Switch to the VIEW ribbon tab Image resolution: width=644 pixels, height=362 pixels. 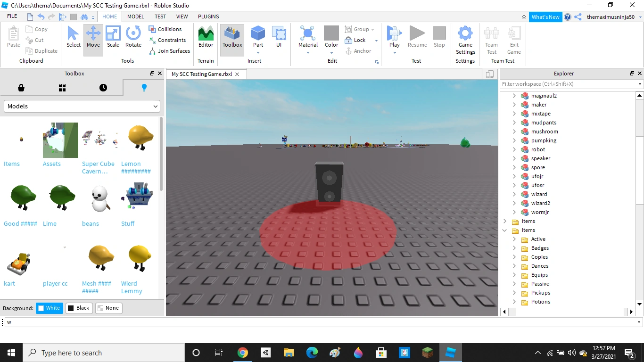(182, 16)
